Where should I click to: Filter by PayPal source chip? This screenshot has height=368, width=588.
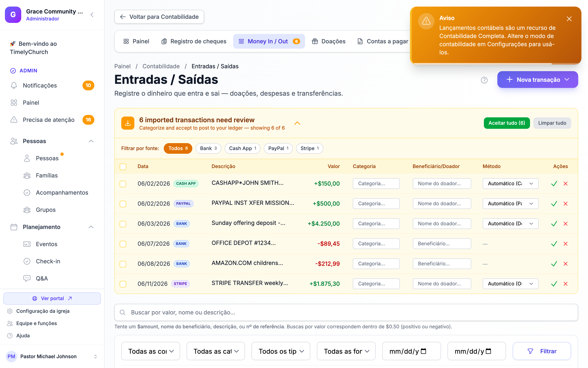[278, 148]
